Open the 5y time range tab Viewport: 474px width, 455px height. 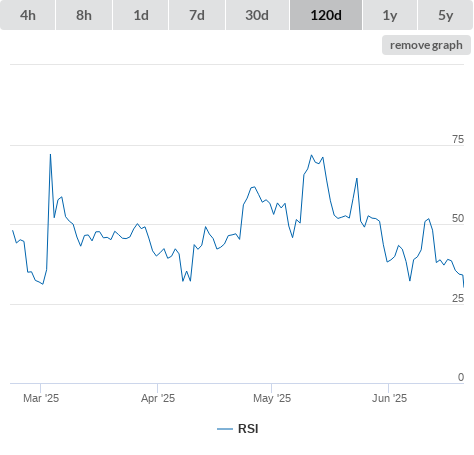pyautogui.click(x=445, y=15)
